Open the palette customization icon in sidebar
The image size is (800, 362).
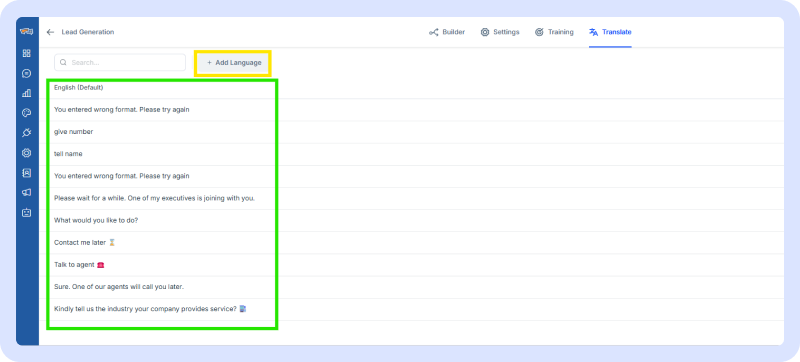(x=27, y=113)
